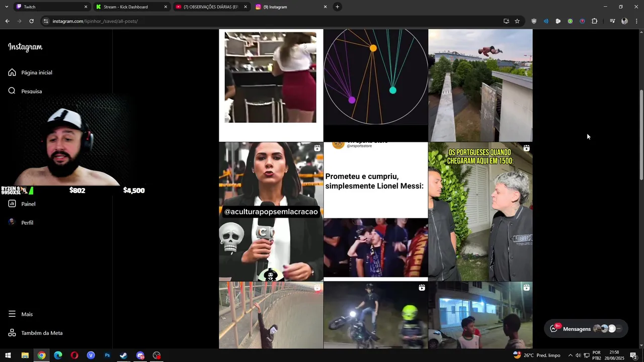Viewport: 644px width, 362px height.
Task: Click the Perfil label
Action: point(27,223)
